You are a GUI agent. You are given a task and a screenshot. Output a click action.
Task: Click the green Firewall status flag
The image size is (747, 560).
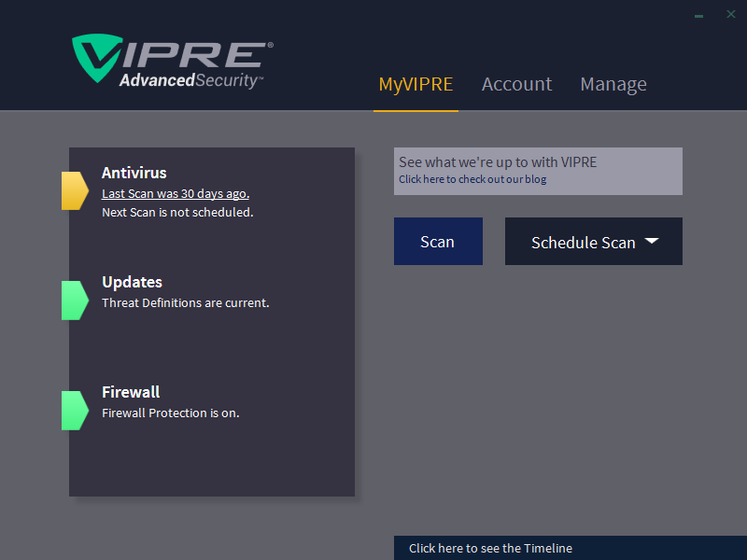coord(74,411)
